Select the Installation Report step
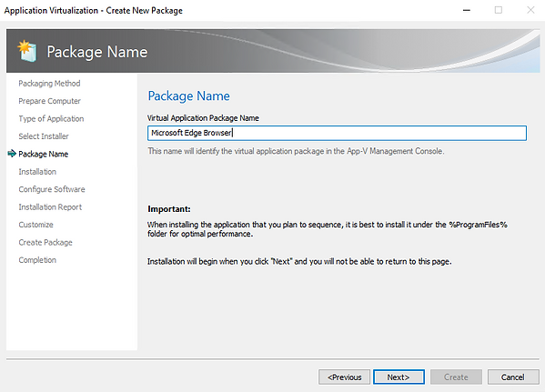Screen dimensions: 545x392 50,207
